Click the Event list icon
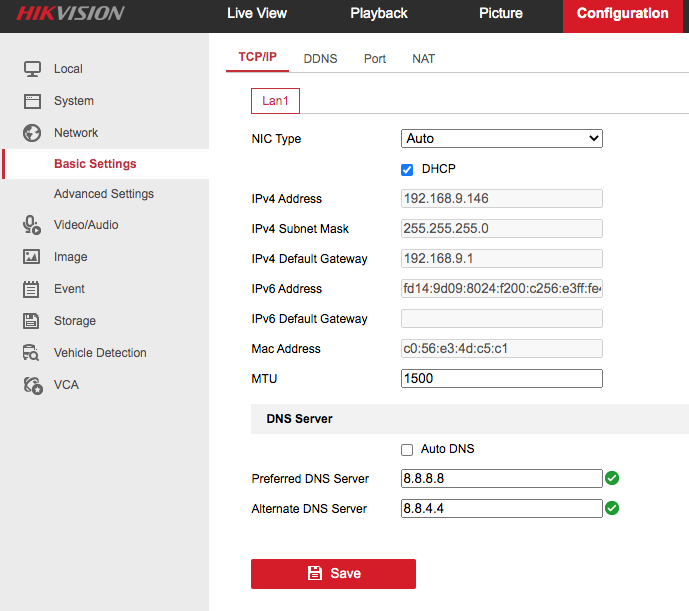 click(x=32, y=289)
